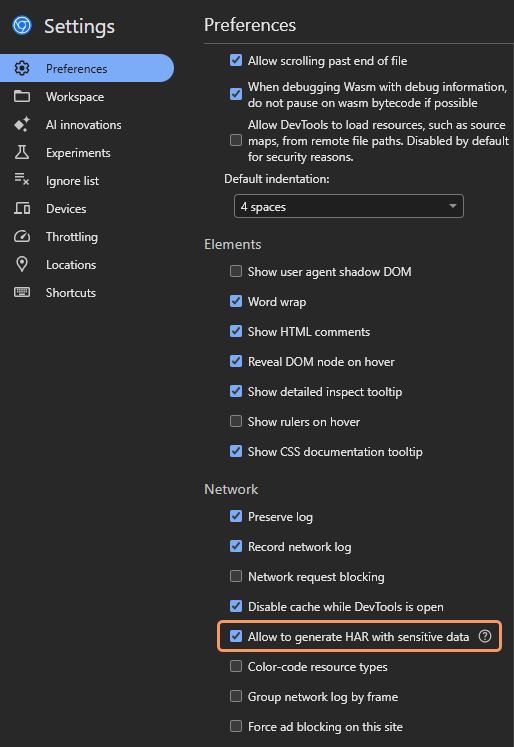The width and height of the screenshot is (514, 747).
Task: Click help icon beside HAR sensitive data
Action: [484, 636]
